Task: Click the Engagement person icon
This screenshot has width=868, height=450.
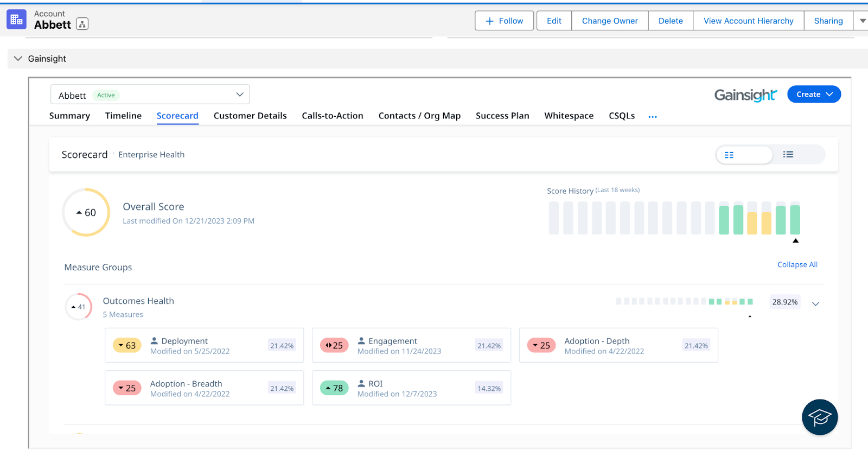Action: (x=361, y=340)
